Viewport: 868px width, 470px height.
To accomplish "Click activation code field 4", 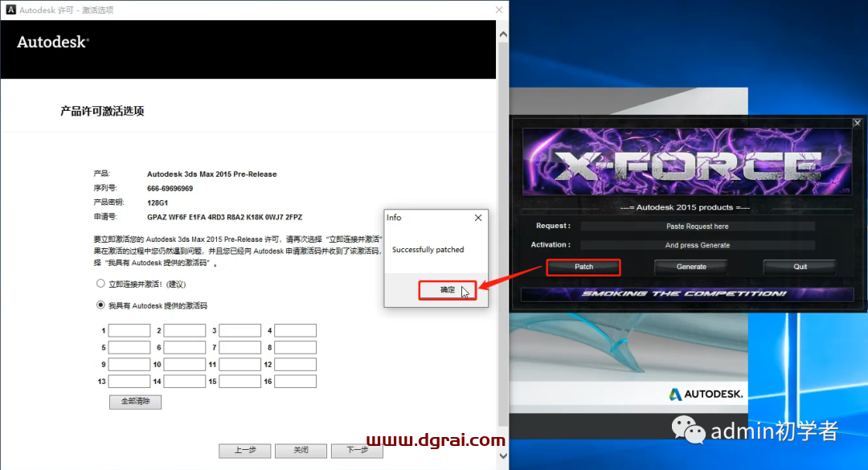I will click(x=295, y=330).
